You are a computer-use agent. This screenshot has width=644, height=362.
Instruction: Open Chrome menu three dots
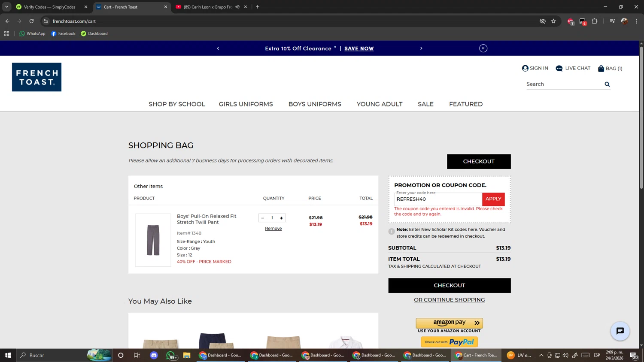click(x=637, y=21)
